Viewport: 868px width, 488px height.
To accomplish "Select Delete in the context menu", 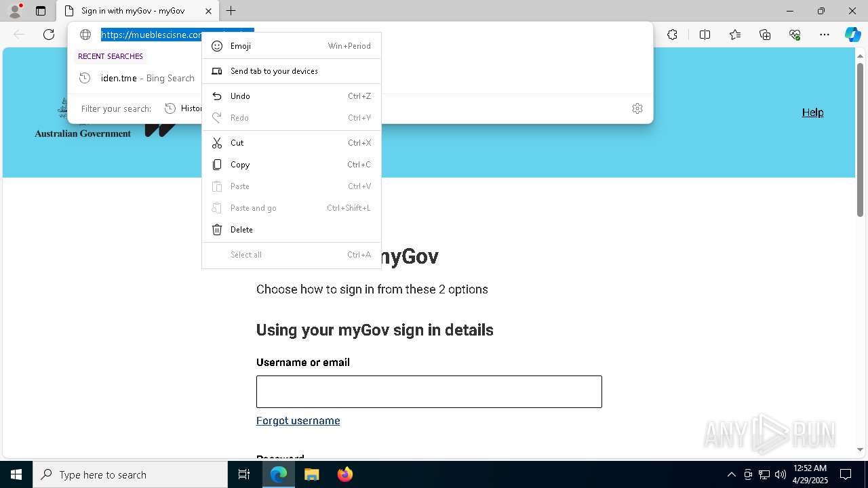I will (x=292, y=230).
